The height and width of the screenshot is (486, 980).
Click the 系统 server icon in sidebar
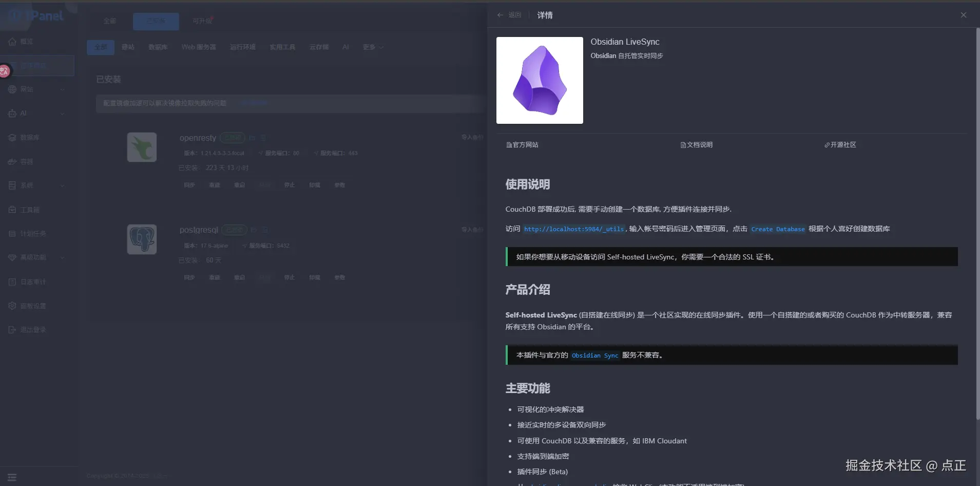[12, 185]
